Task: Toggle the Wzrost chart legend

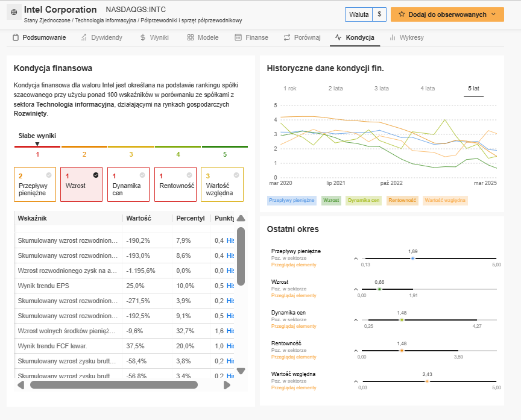Action: pos(331,200)
